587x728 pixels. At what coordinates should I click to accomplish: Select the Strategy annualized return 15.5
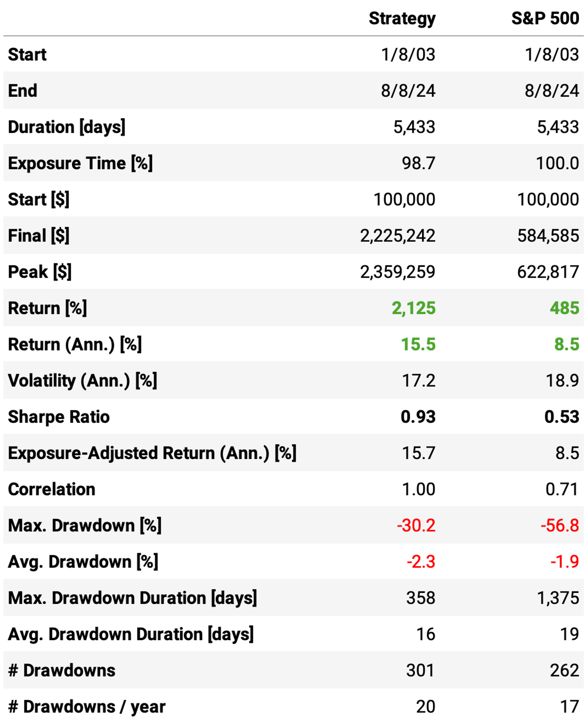(x=418, y=344)
